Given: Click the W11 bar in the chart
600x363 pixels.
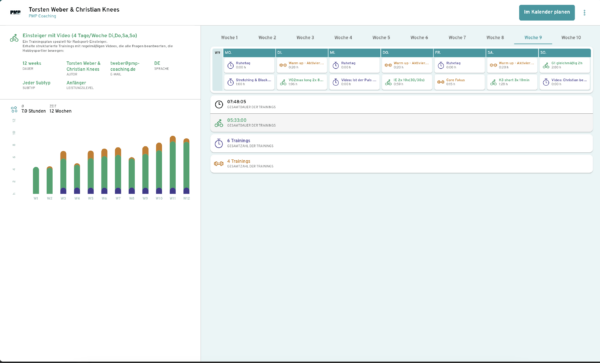Looking at the screenshot, I should pos(173,165).
